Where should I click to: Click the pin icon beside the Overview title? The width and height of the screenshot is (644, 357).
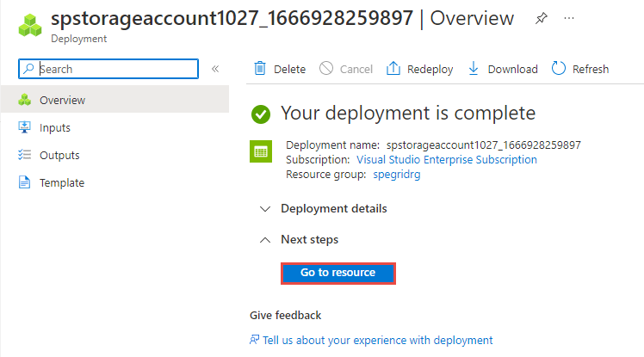pyautogui.click(x=540, y=18)
